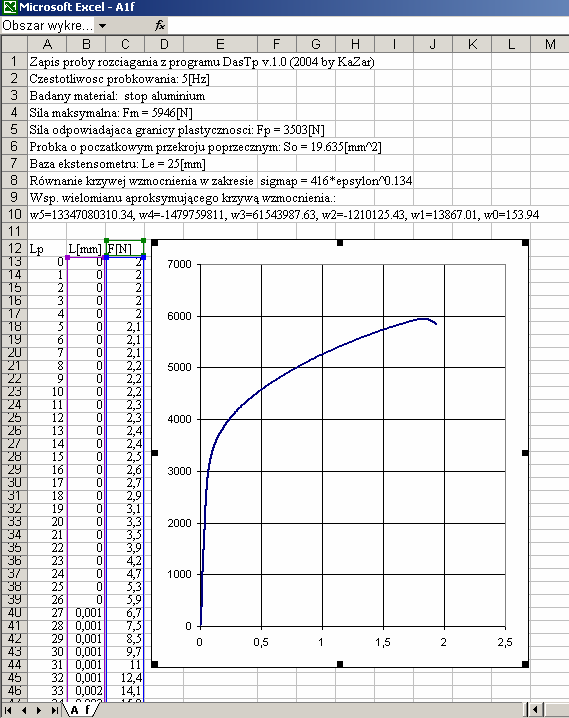Click F[N] value 5,9 in row 39

click(x=125, y=599)
